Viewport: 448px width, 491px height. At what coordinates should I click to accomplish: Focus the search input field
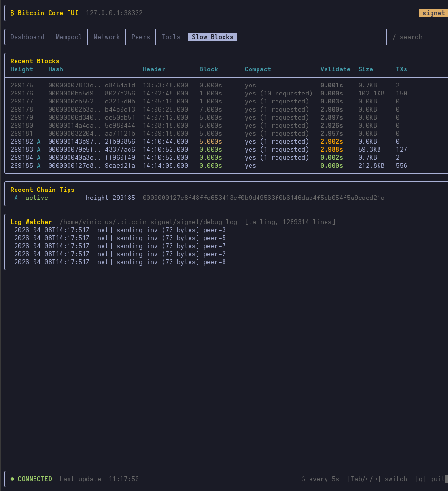point(416,37)
